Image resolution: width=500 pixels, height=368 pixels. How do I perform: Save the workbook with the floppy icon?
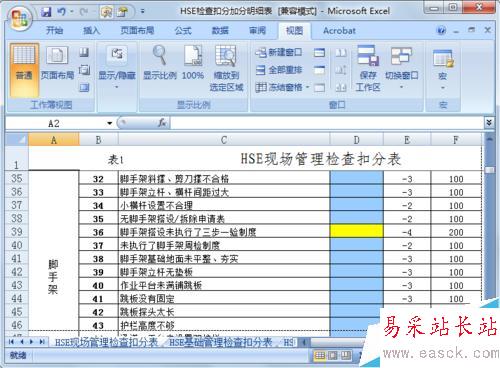(46, 12)
